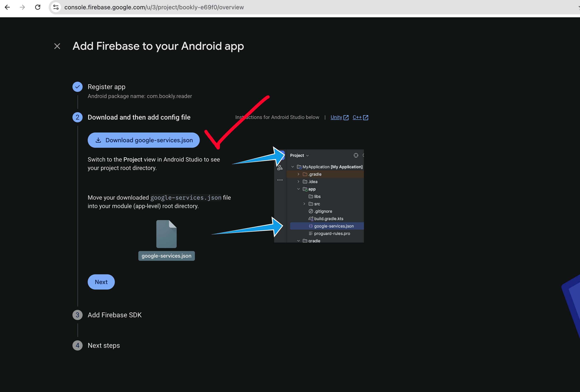
Task: Open C++ instructions link
Action: pos(360,117)
